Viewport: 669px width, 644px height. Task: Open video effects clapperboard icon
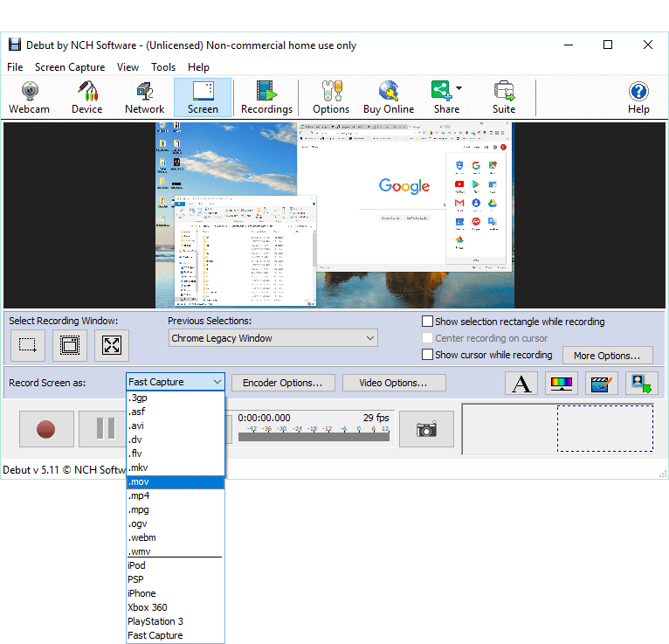coord(602,384)
